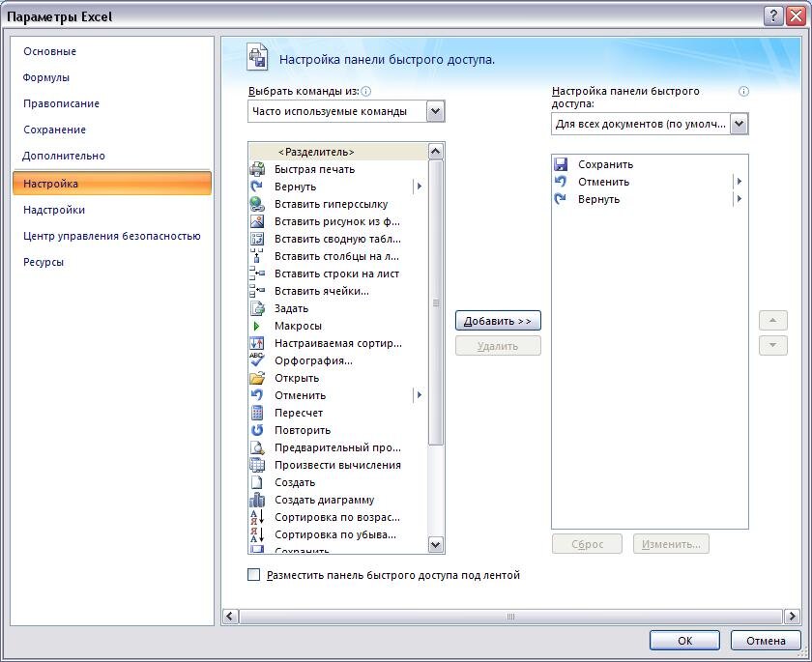Pick the Вставить сводную таблицу icon
This screenshot has width=812, height=662.
[x=257, y=239]
